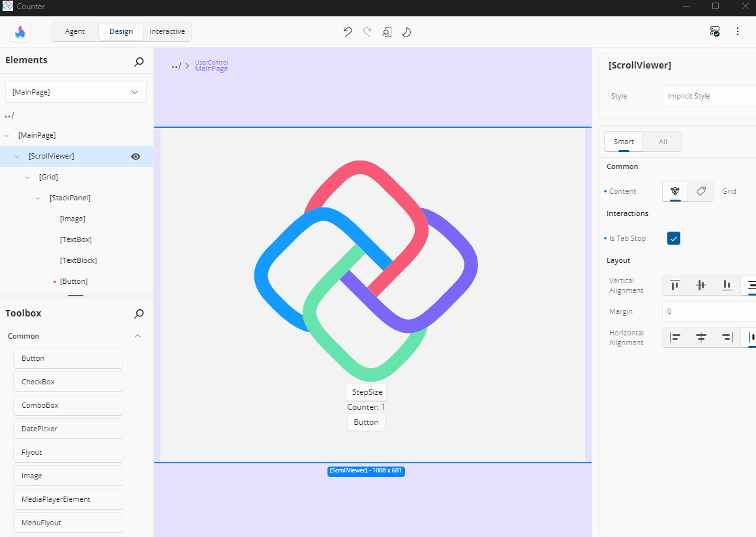Uncheck the Is Tab Stop checkbox
756x537 pixels.
(673, 238)
